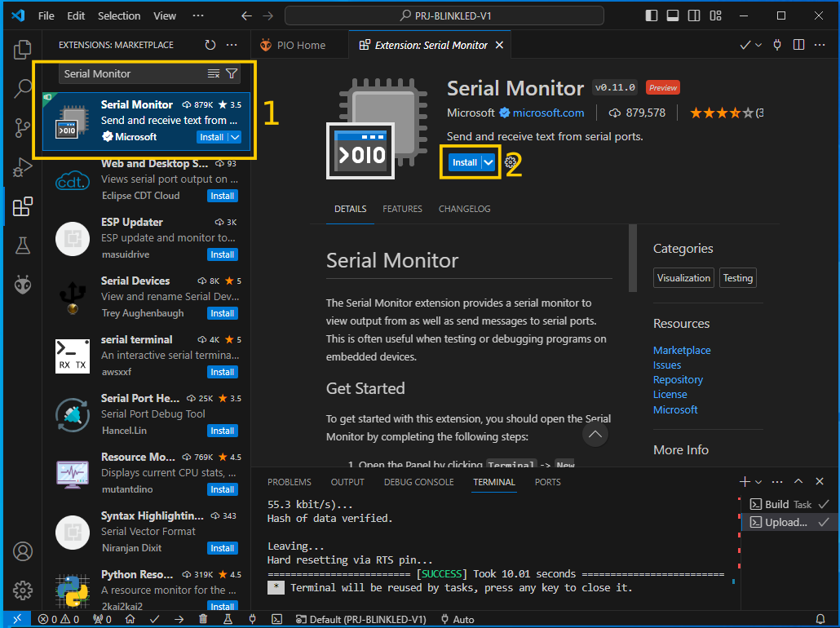Clear extensions search results
This screenshot has width=840, height=628.
213,74
